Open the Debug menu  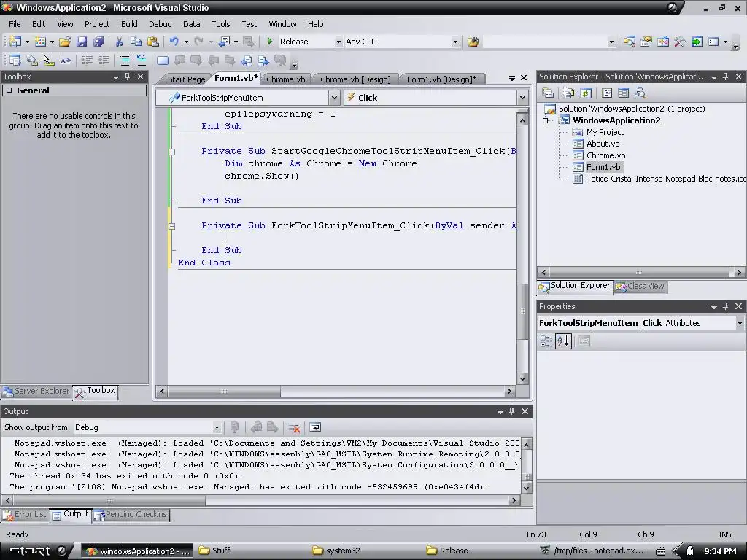[x=160, y=24]
